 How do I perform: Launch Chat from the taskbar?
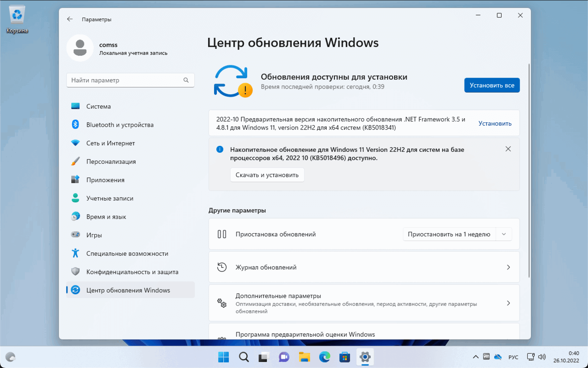284,357
